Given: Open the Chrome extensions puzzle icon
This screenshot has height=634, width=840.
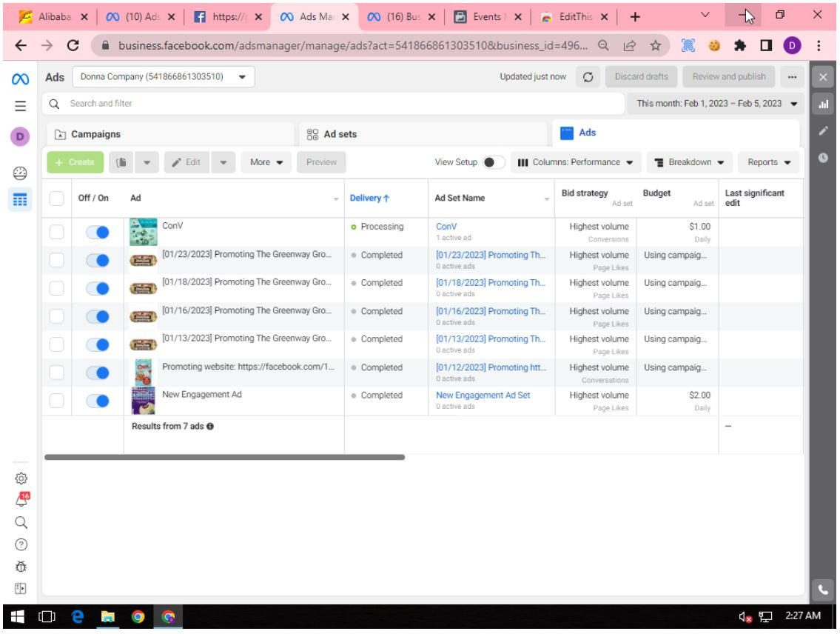Looking at the screenshot, I should pyautogui.click(x=740, y=46).
